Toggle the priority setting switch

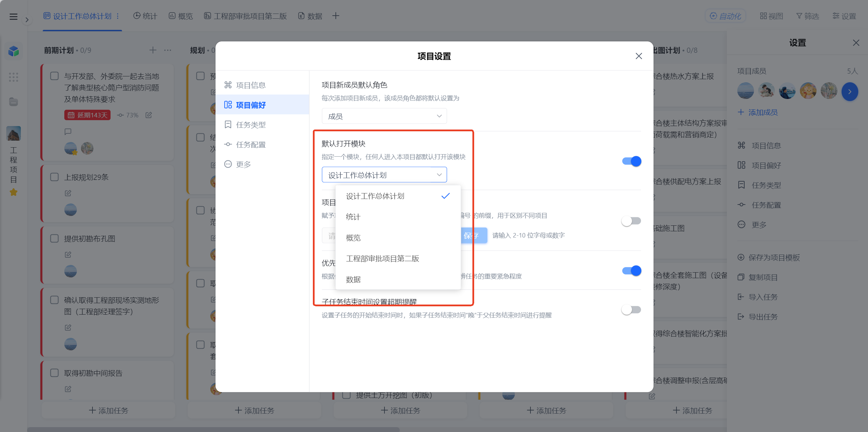632,271
